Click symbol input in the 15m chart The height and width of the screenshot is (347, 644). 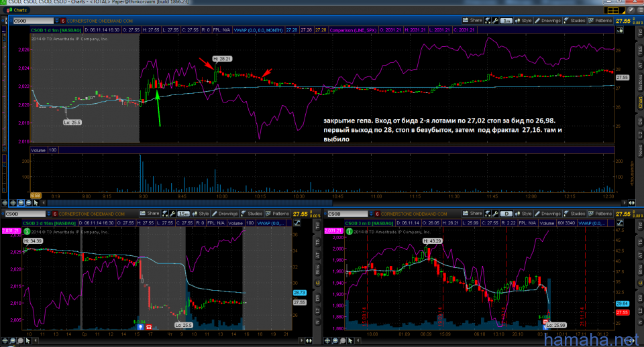pos(25,214)
